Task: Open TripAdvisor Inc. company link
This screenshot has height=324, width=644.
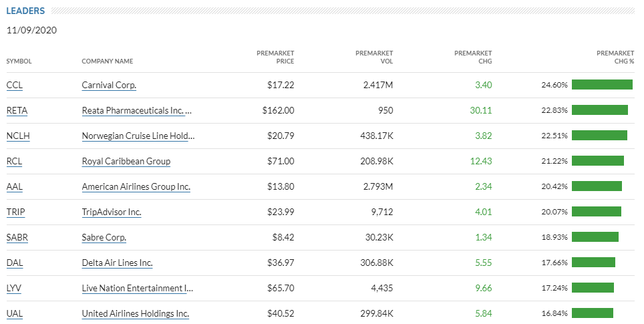Action: (112, 212)
